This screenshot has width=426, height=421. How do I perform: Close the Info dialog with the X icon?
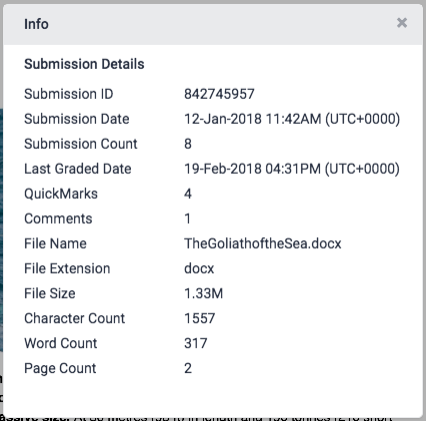pos(402,23)
